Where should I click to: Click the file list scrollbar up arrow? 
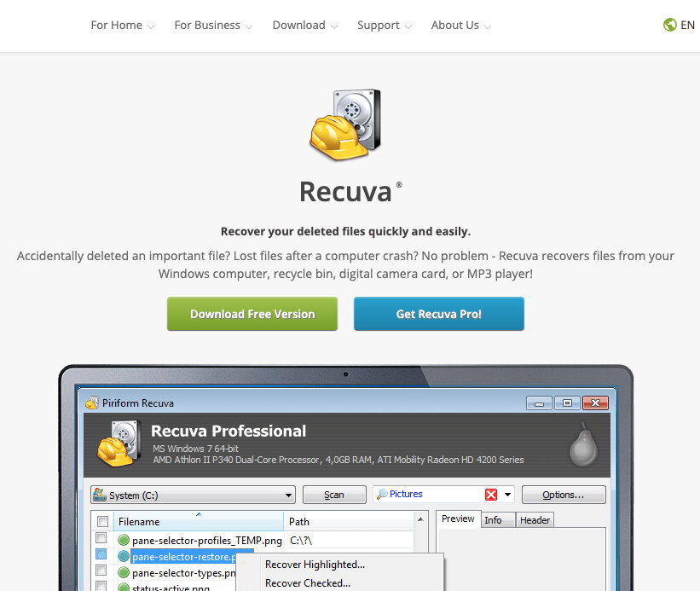pos(420,519)
